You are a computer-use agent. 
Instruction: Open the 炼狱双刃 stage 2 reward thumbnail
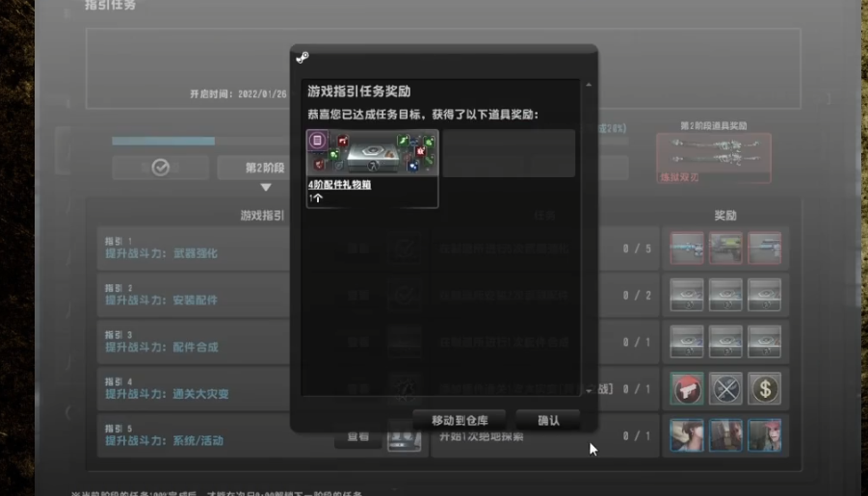(714, 158)
